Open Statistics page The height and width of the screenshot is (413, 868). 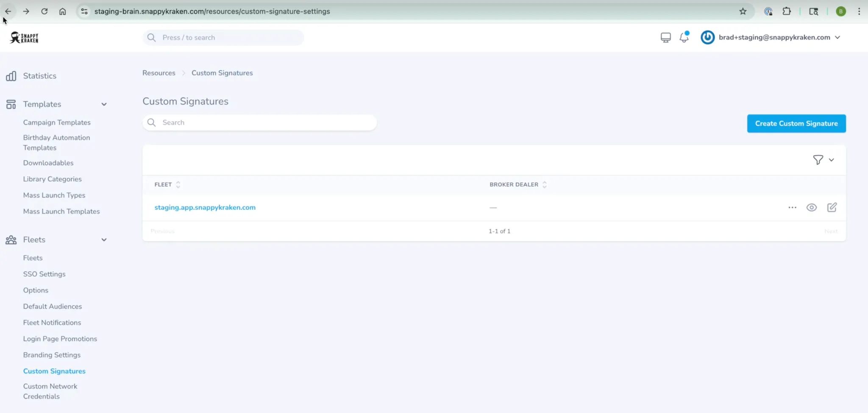coord(39,76)
